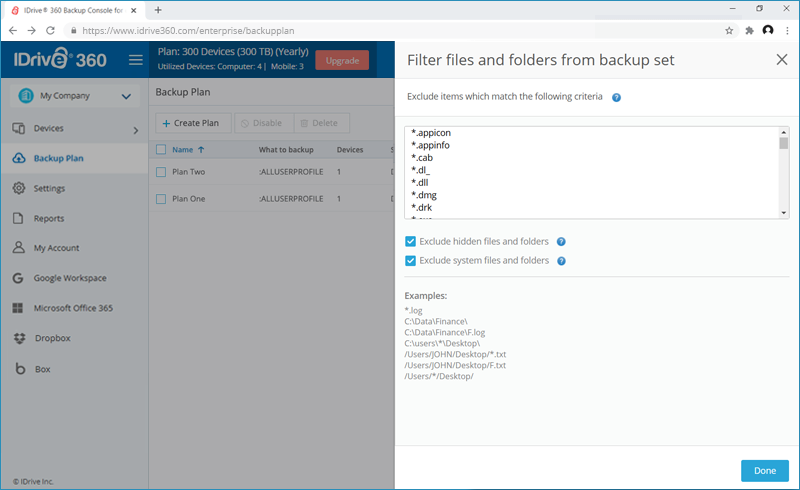
Task: Select the Plan Two checkbox
Action: [x=160, y=172]
